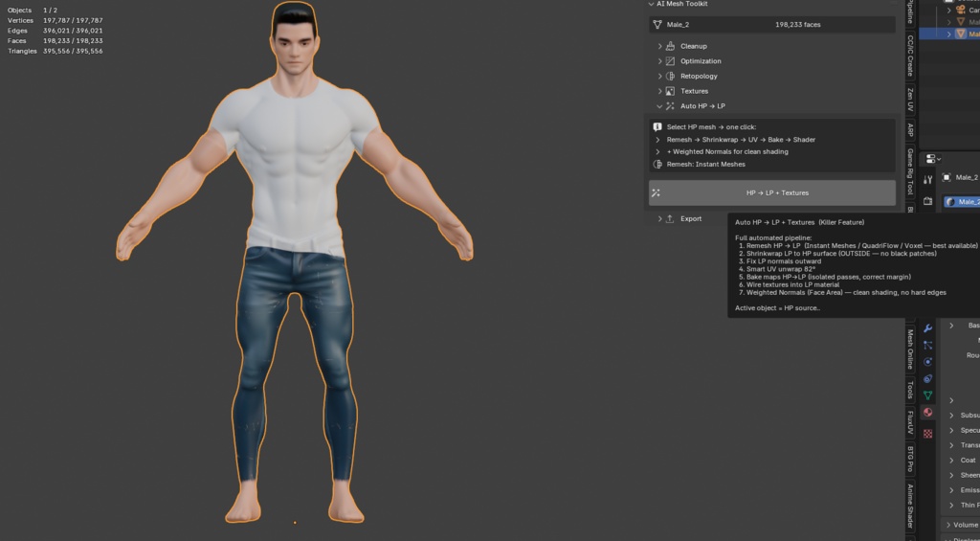Click the mesh icon beside Male_2 faces count
The width and height of the screenshot is (980, 541).
click(x=657, y=25)
